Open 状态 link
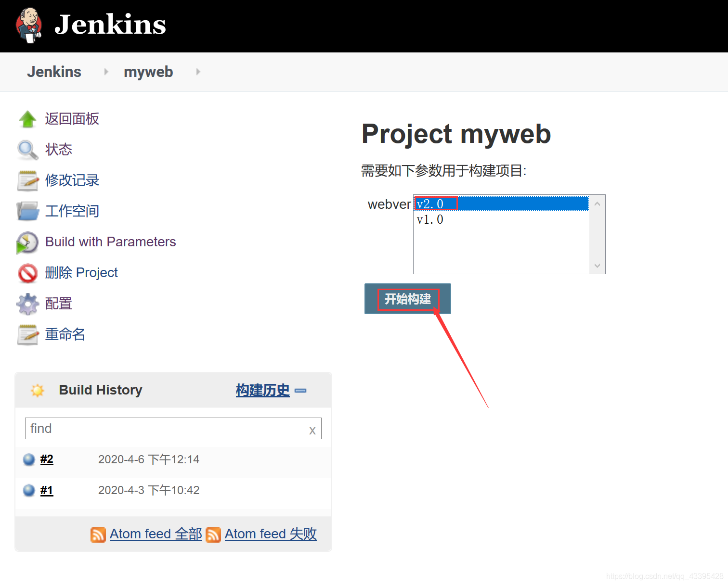 coord(59,150)
